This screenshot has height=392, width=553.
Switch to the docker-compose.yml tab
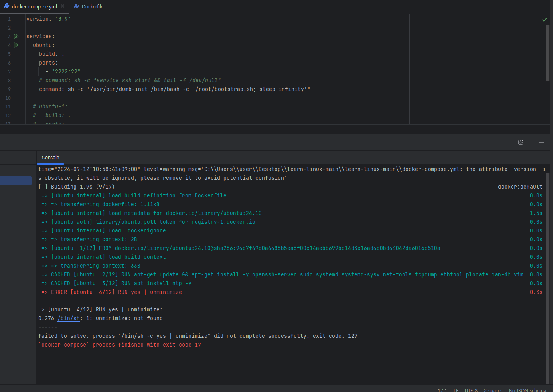pyautogui.click(x=34, y=6)
